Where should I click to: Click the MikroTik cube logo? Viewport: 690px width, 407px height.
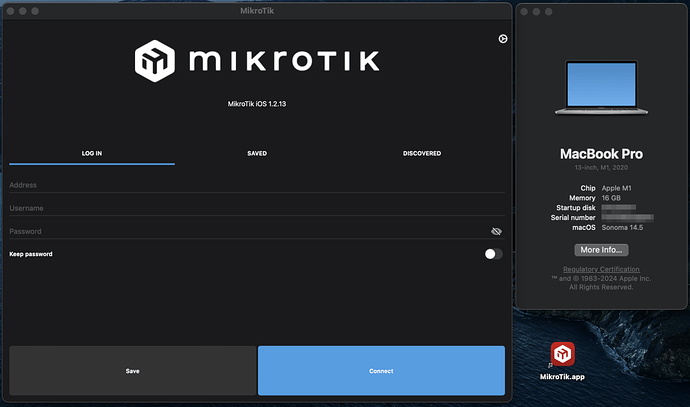[154, 61]
